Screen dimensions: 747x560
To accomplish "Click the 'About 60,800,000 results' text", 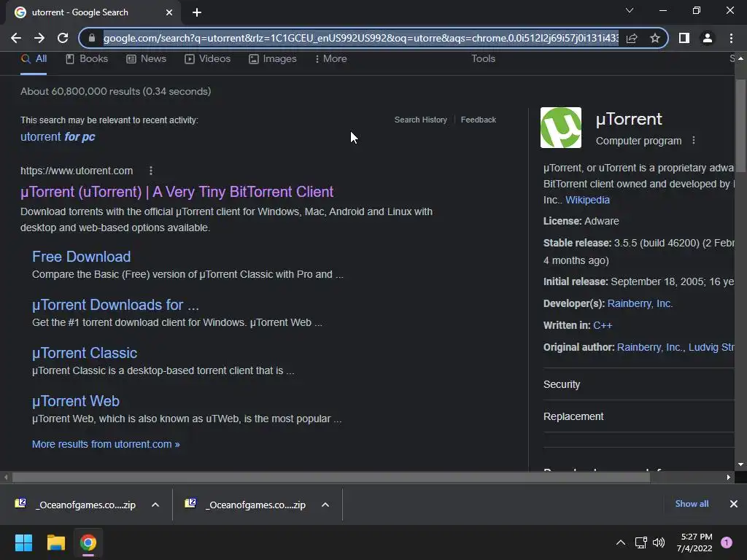I will [116, 91].
